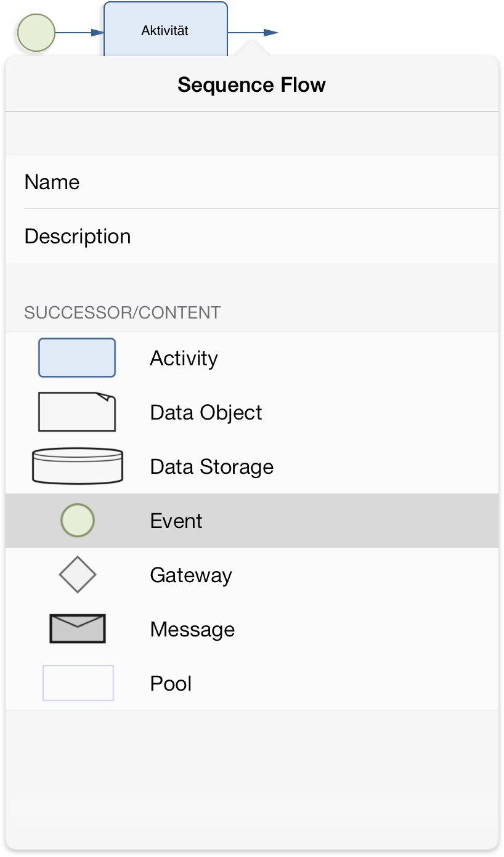Pick the Message envelope icon
The height and width of the screenshot is (857, 504).
[x=78, y=628]
